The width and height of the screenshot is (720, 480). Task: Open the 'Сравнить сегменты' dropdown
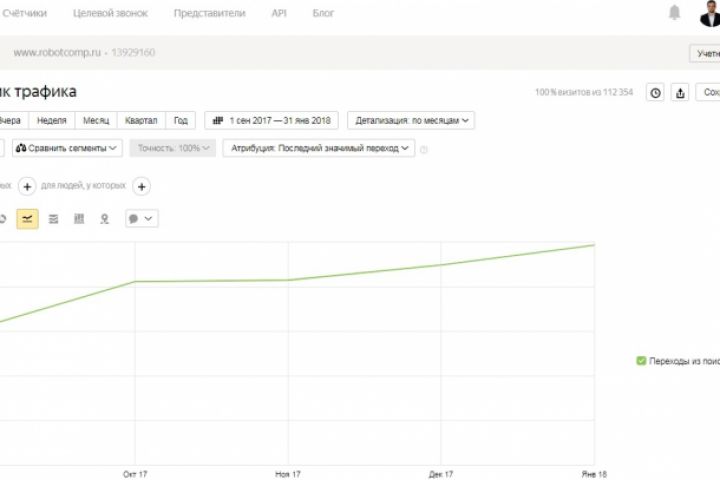[67, 148]
